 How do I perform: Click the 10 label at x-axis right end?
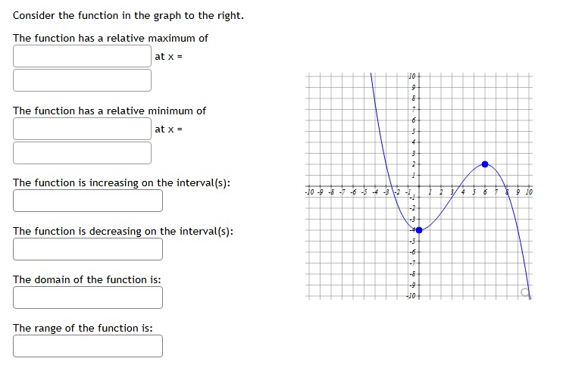tap(529, 192)
